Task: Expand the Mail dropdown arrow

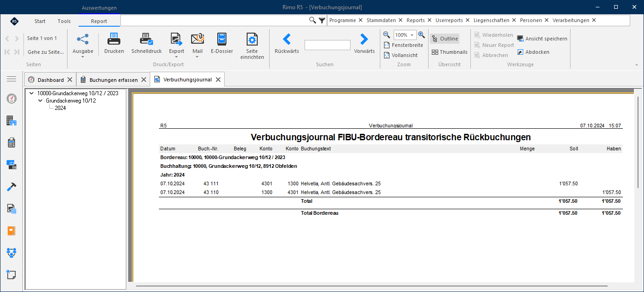Action: 198,57
